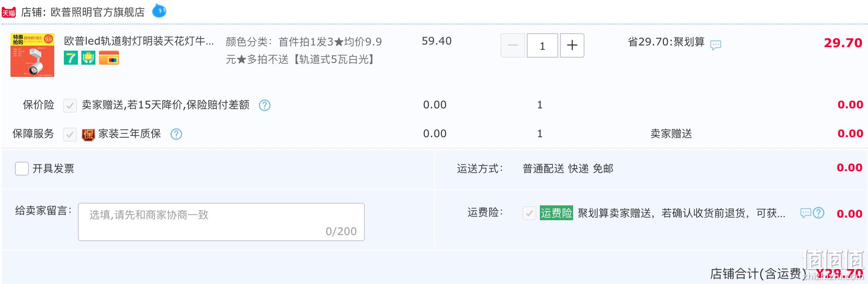Decrease quantity with the minus button

(513, 45)
